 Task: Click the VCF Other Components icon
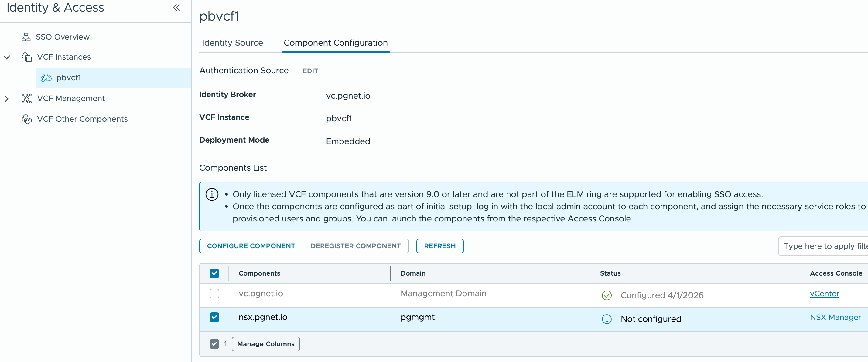(x=27, y=119)
